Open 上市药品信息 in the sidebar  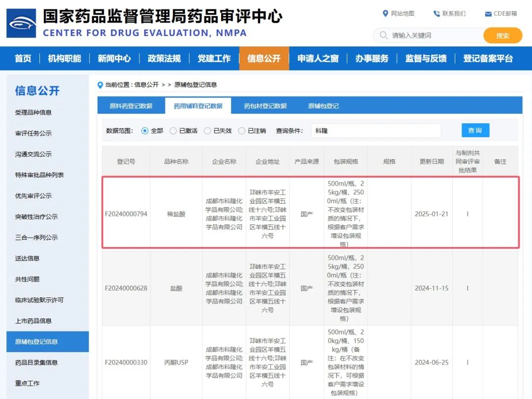(x=33, y=321)
